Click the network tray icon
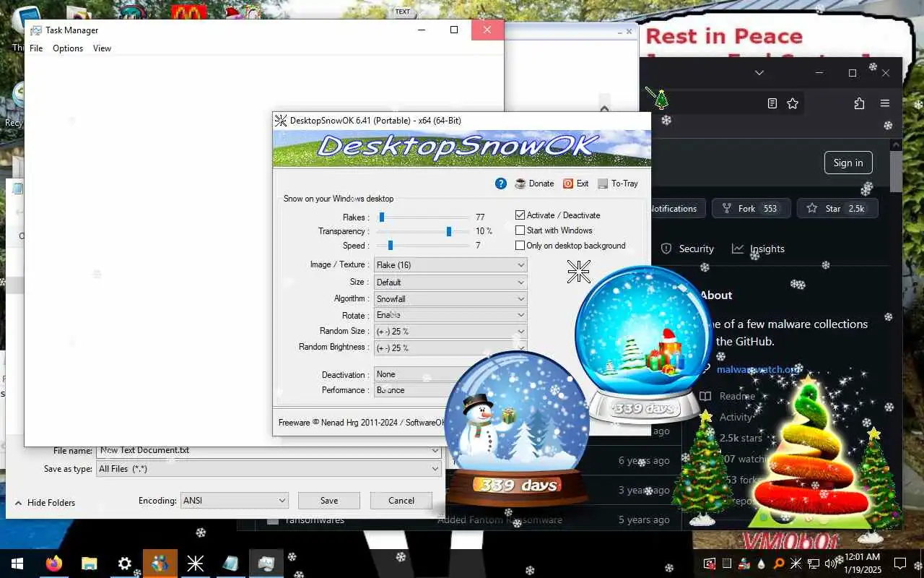This screenshot has width=924, height=578. pyautogui.click(x=814, y=564)
